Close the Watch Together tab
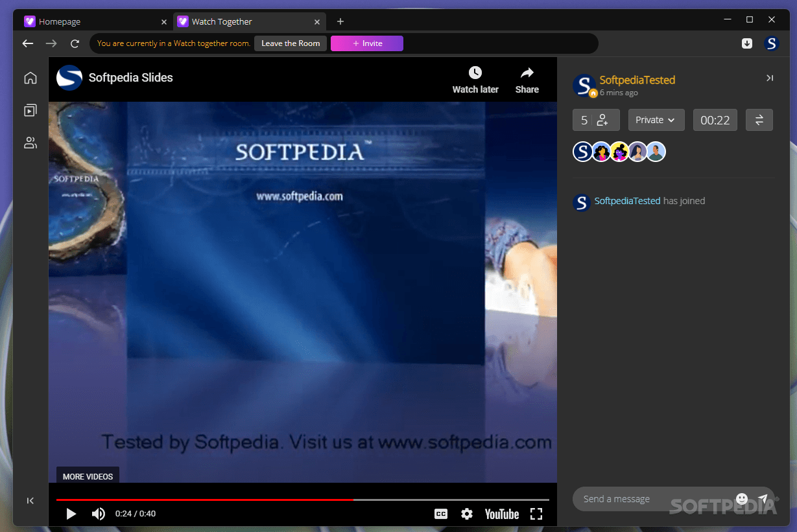The height and width of the screenshot is (532, 797). click(x=317, y=21)
